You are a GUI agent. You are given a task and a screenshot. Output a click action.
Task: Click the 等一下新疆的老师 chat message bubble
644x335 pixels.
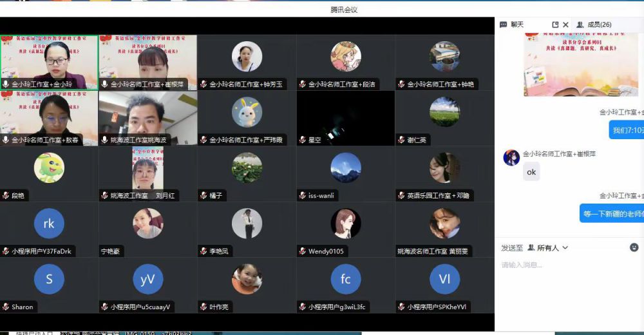[612, 213]
